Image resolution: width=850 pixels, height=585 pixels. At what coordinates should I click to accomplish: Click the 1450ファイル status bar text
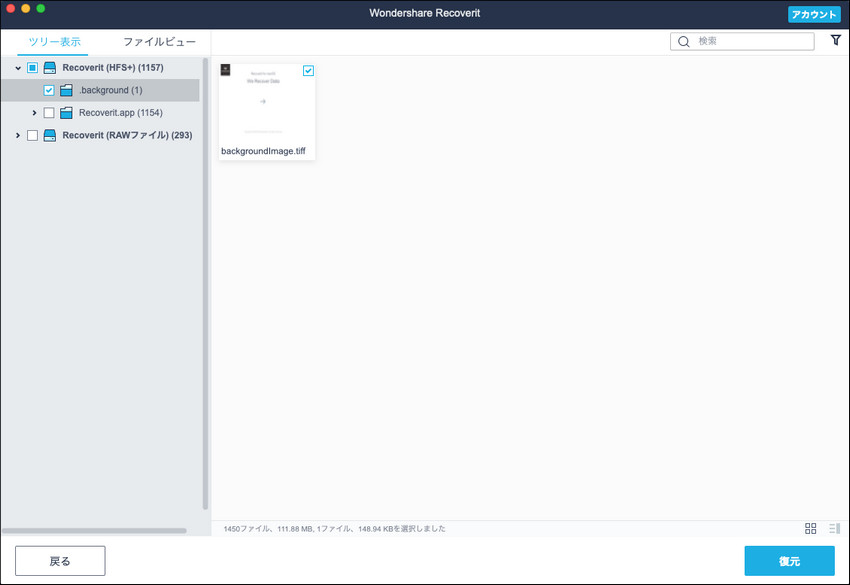[x=334, y=529]
